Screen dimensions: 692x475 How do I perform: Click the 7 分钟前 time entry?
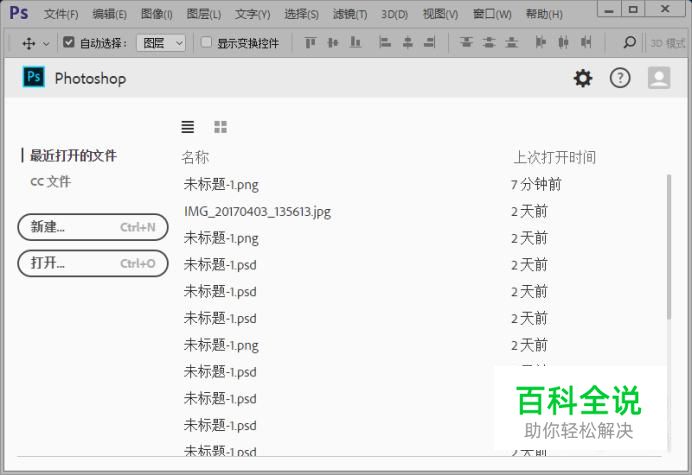[536, 184]
